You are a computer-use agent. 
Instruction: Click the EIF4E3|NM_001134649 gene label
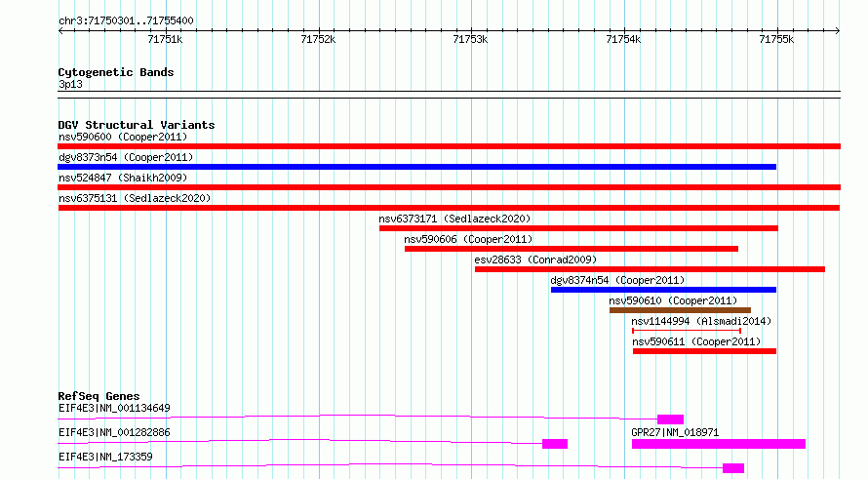click(114, 408)
